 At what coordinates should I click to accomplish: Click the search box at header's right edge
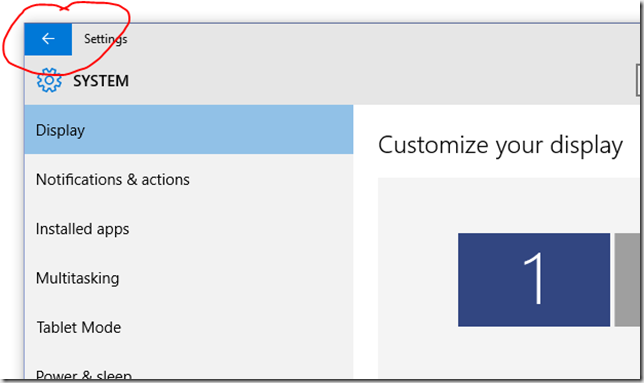tap(638, 80)
